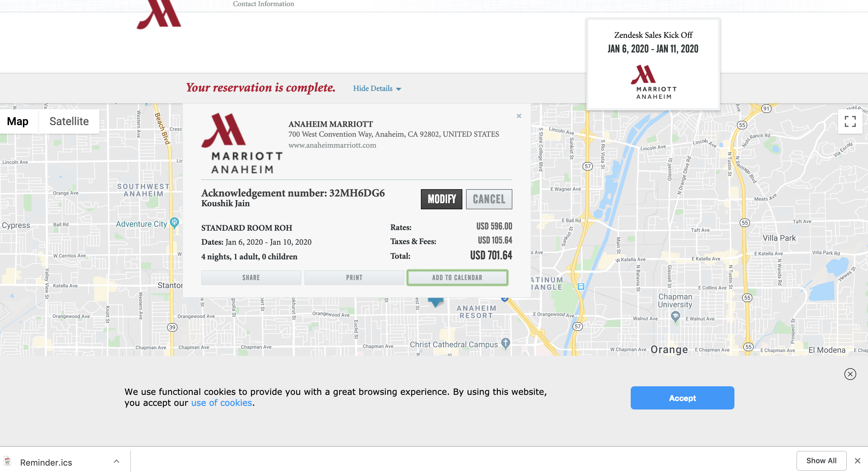Screen dimensions: 868x476
Task: Switch map to Satellite view
Action: [69, 121]
